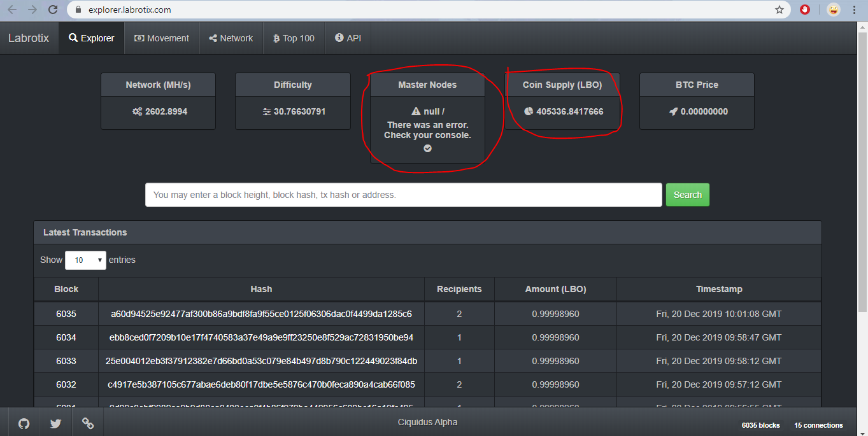Go back using the browser back arrow

coord(12,10)
